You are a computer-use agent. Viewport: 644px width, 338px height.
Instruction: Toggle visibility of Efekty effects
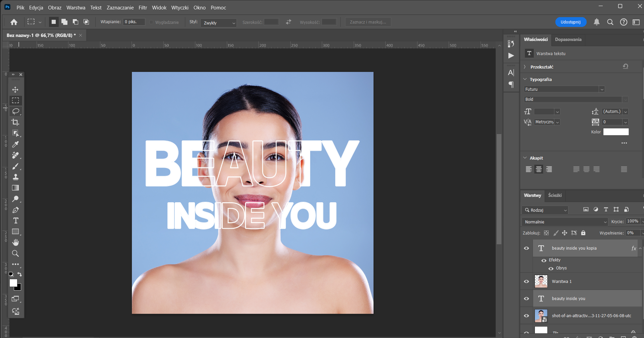[x=544, y=260]
